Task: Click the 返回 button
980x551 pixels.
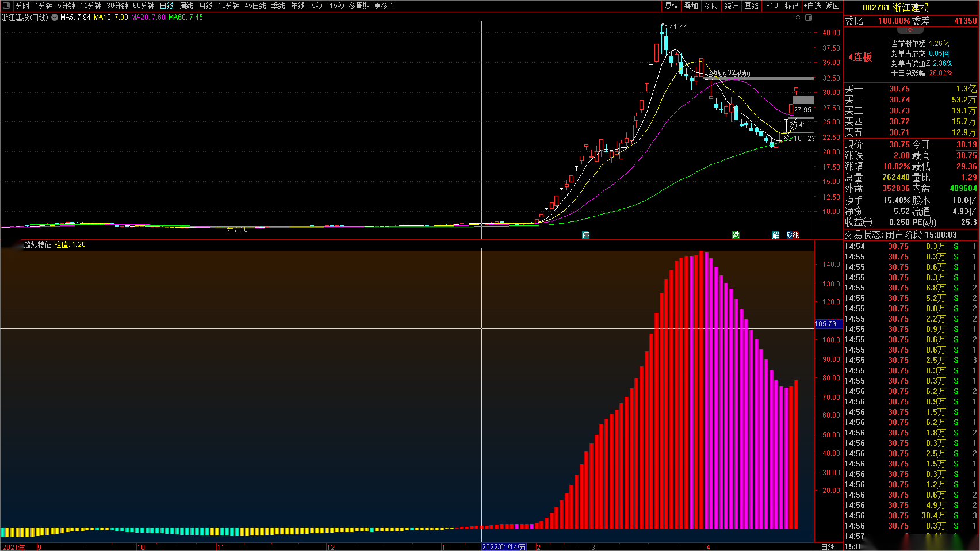Action: (x=833, y=6)
